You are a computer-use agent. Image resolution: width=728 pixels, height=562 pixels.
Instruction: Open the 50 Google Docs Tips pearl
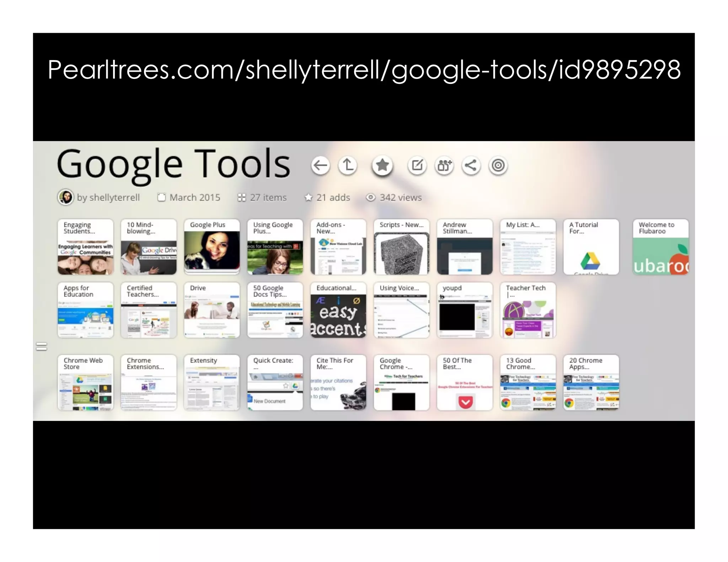275,310
